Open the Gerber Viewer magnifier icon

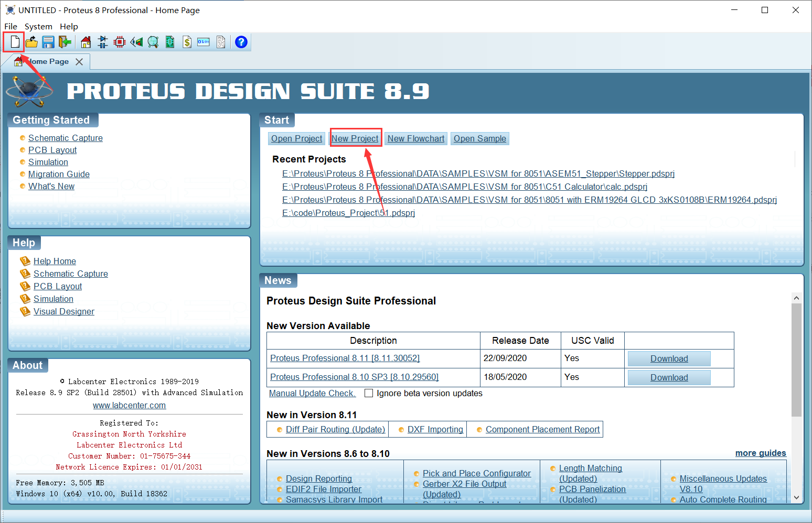pyautogui.click(x=153, y=42)
